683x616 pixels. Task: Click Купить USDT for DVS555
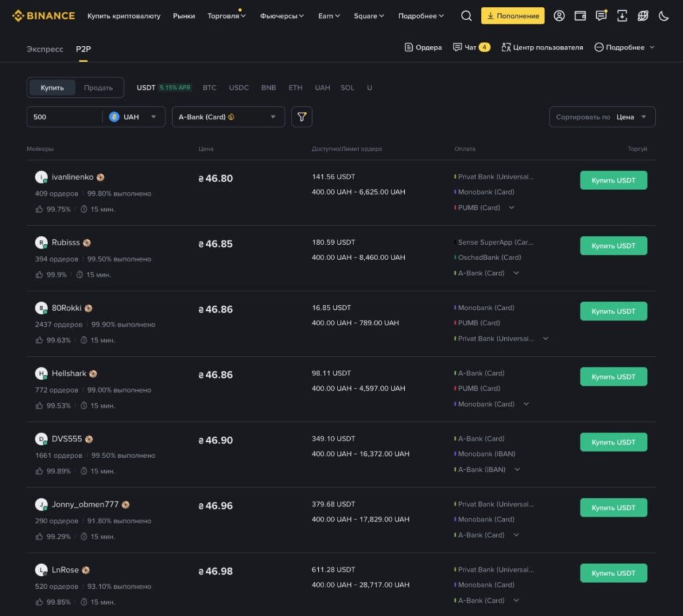point(614,442)
